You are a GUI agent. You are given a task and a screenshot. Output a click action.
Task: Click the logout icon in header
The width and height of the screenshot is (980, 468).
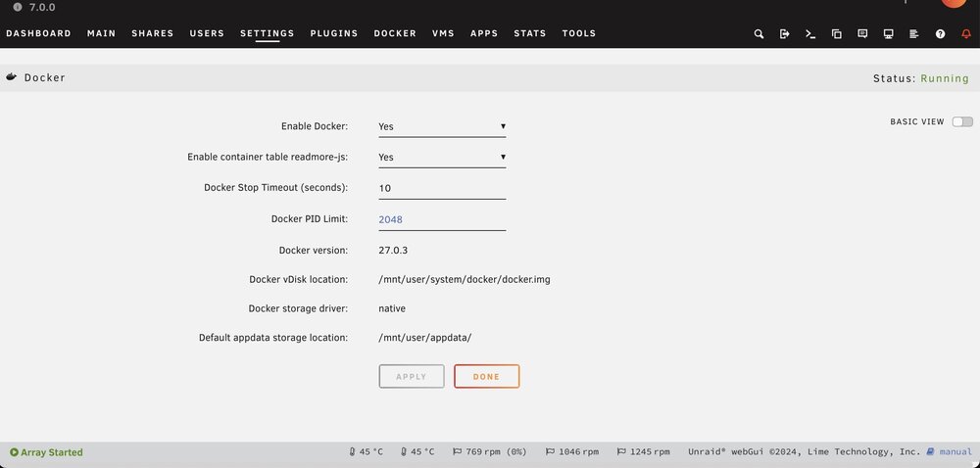(x=784, y=33)
